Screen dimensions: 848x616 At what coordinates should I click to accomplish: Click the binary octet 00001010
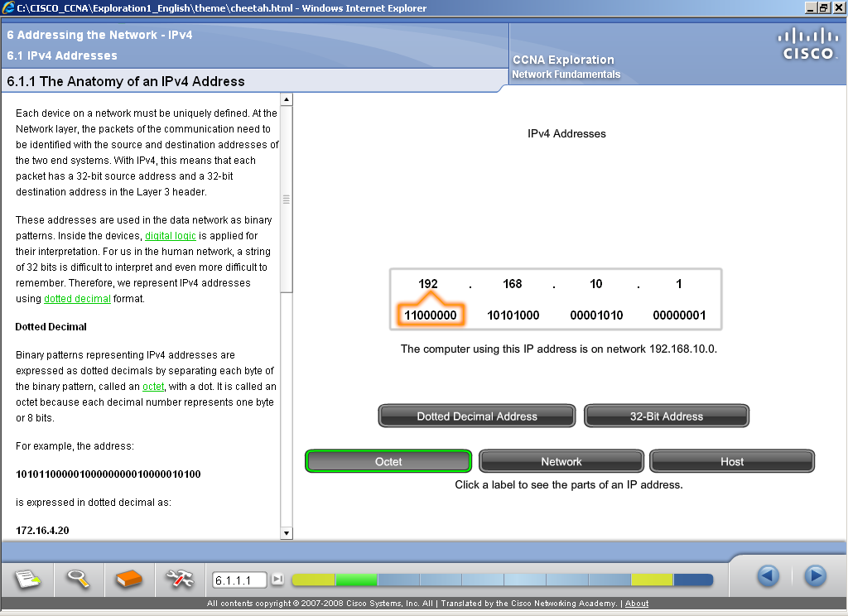click(x=596, y=315)
